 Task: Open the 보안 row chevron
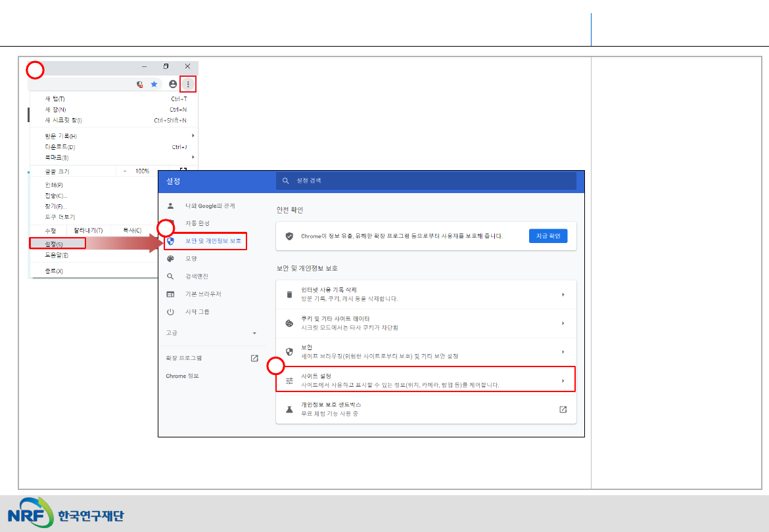coord(563,351)
